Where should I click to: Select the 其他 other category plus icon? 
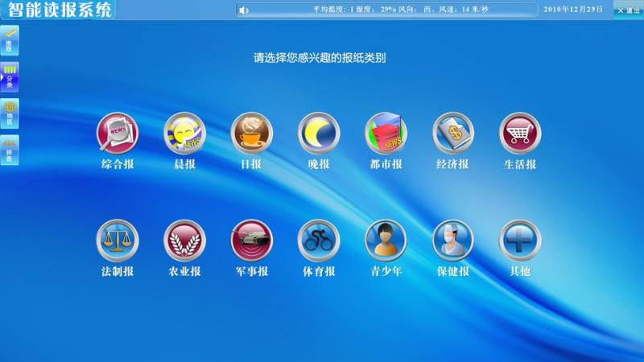(x=520, y=241)
